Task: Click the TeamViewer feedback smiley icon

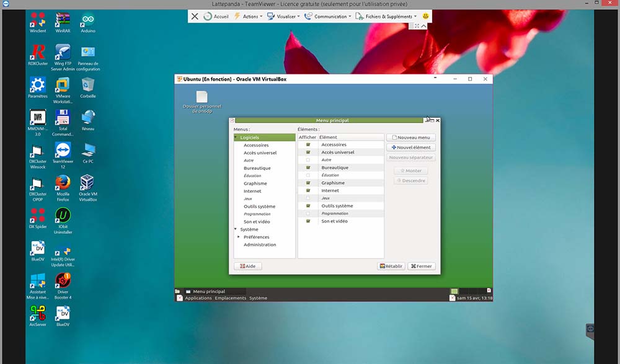Action: pyautogui.click(x=425, y=16)
